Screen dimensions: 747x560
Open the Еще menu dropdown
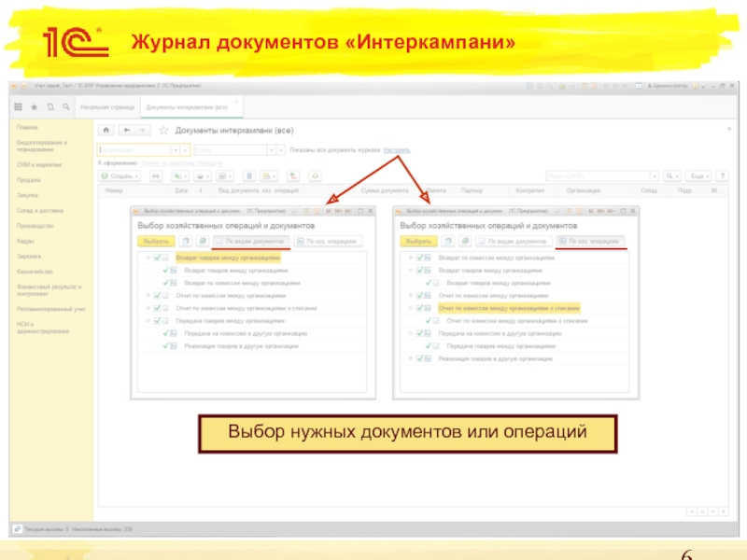(x=708, y=176)
